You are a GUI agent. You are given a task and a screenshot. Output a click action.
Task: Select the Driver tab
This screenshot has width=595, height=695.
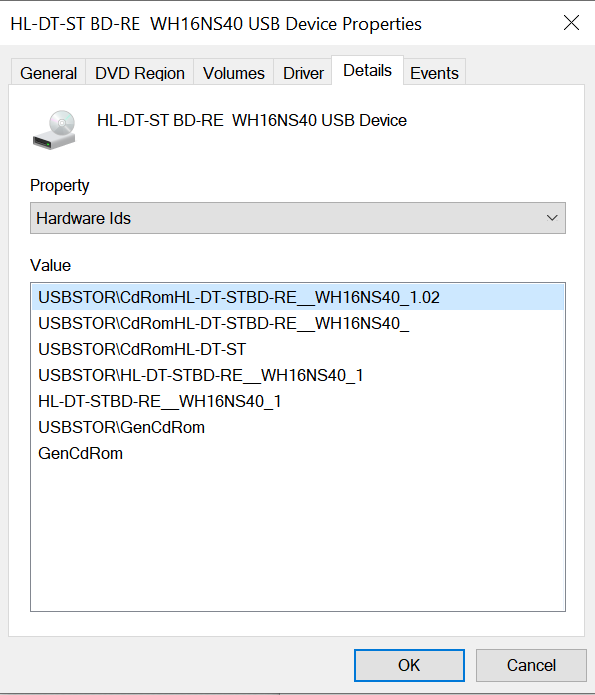(x=303, y=73)
